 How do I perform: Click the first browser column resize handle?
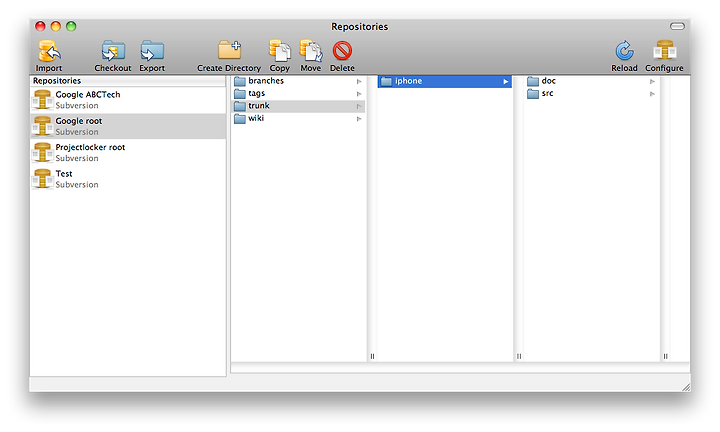pos(372,356)
